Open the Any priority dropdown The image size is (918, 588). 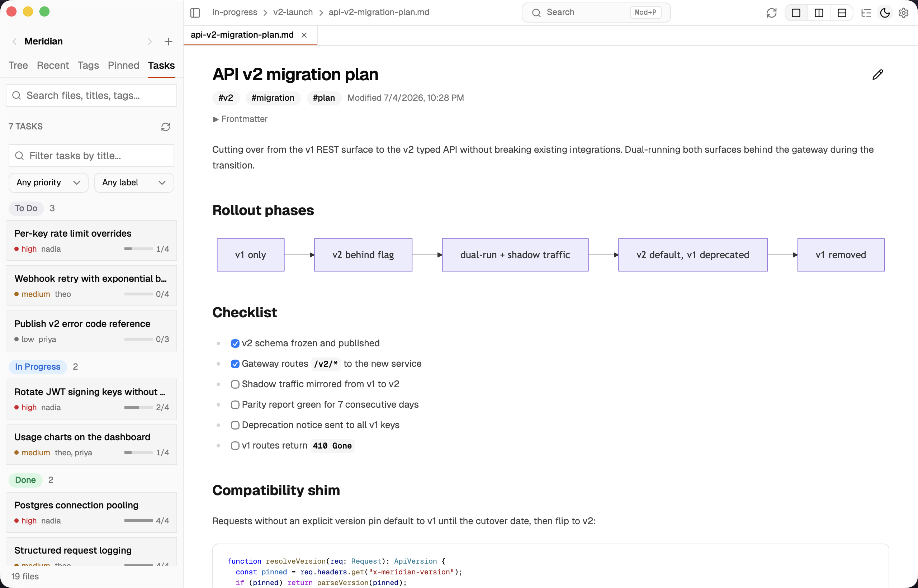(48, 183)
